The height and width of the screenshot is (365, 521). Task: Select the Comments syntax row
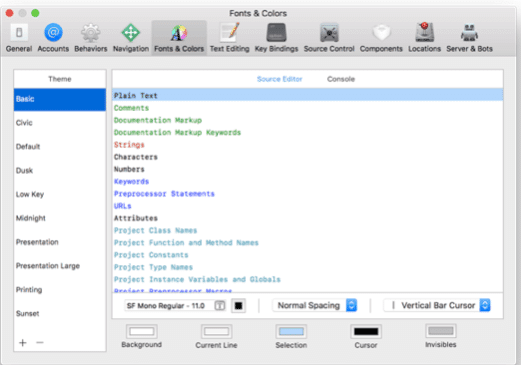[308, 108]
